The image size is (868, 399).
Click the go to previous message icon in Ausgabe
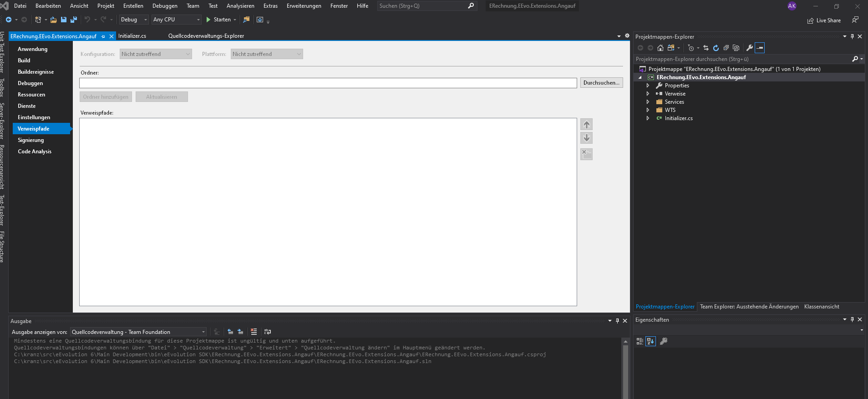point(230,332)
